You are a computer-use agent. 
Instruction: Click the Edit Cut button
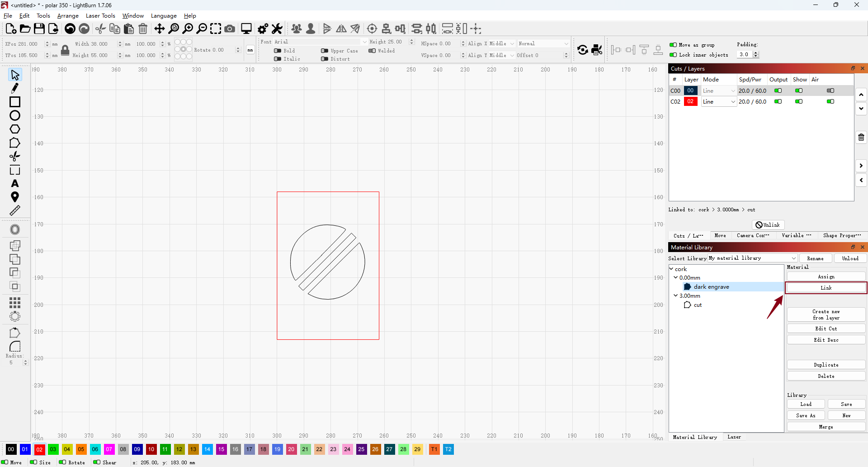826,329
